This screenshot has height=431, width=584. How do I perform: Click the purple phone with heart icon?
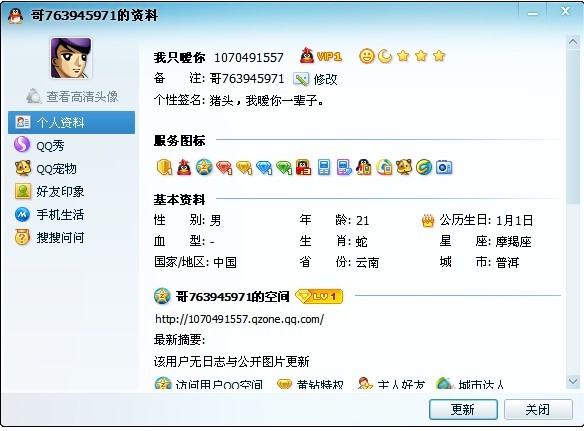pos(344,167)
